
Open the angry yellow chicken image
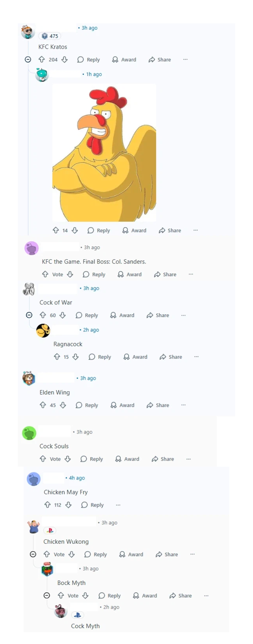pos(104,153)
